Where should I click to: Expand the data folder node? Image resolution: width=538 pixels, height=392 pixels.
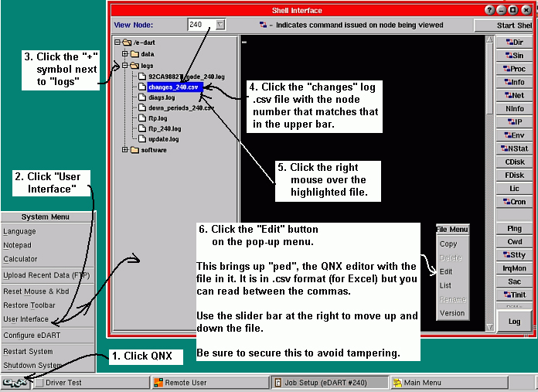pyautogui.click(x=125, y=54)
